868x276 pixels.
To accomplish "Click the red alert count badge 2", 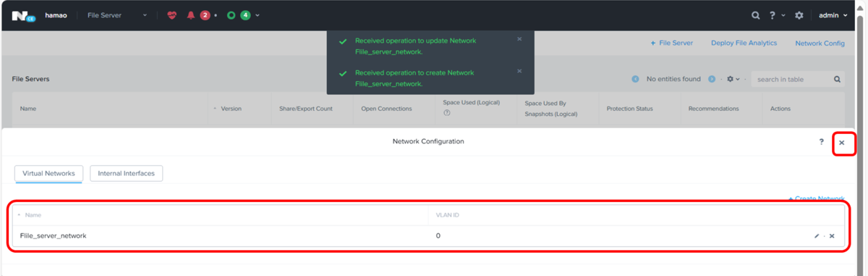I will click(205, 15).
